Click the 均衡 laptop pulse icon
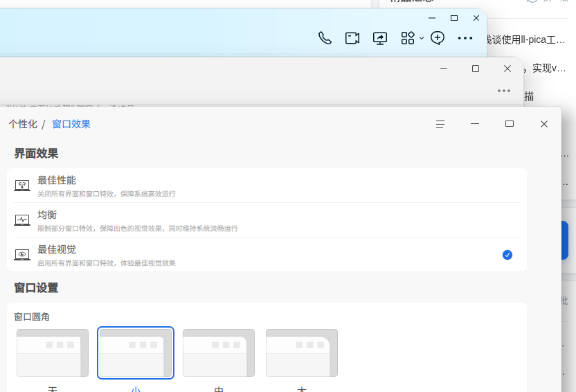576x392 pixels. pyautogui.click(x=22, y=220)
